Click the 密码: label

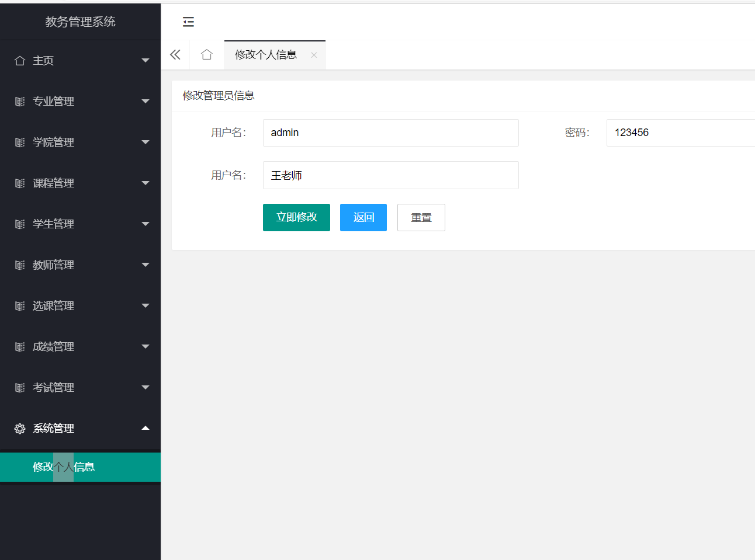[x=577, y=133]
